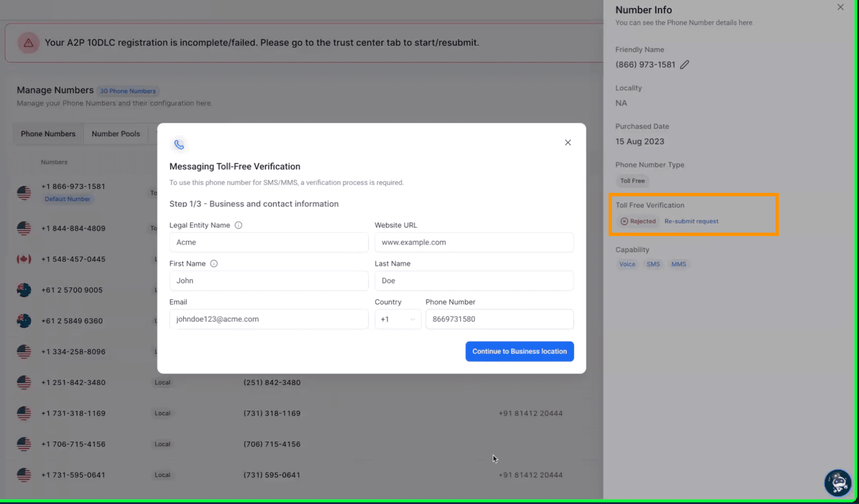The height and width of the screenshot is (504, 859).
Task: Select number +61 2 5849 6360
Action: point(72,321)
